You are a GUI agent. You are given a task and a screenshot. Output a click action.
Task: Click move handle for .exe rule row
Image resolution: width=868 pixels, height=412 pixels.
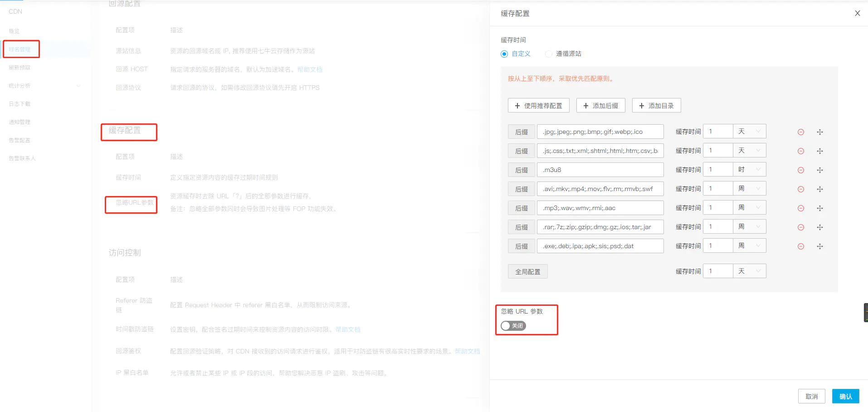[x=820, y=246]
